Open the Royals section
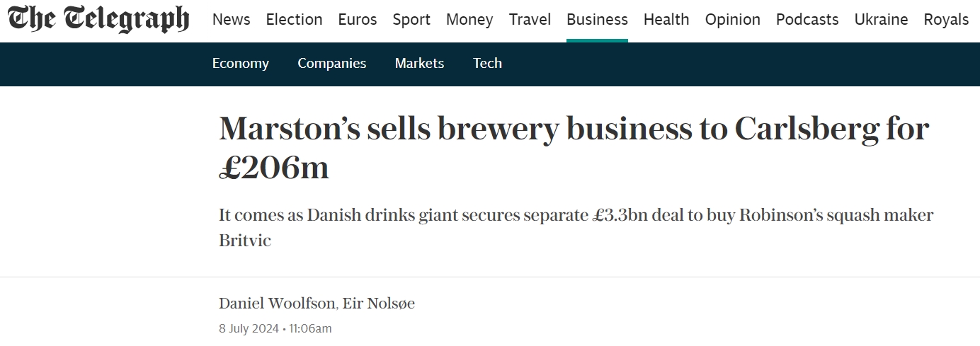The image size is (980, 346). (946, 20)
